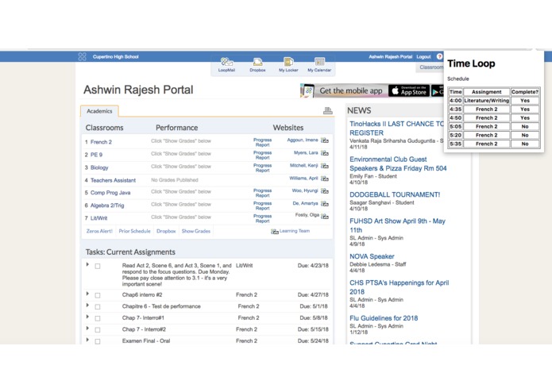Click mail icon next to Myers, Lara
This screenshot has height=392, width=552.
pos(325,153)
